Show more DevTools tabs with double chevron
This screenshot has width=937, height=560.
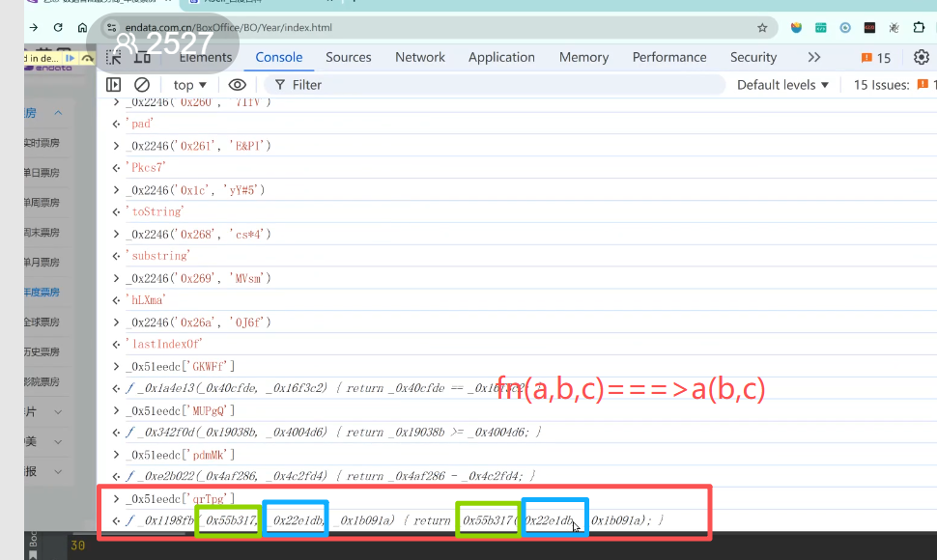814,57
